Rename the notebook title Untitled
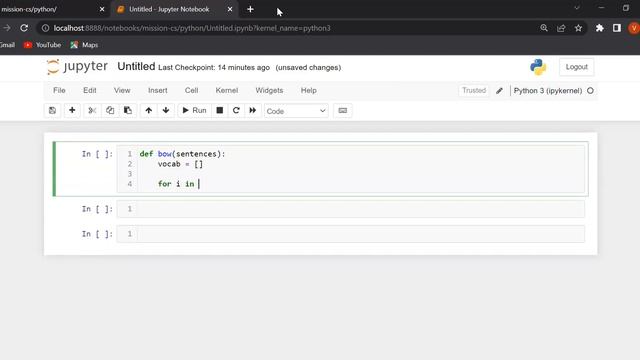The width and height of the screenshot is (640, 360). click(136, 67)
